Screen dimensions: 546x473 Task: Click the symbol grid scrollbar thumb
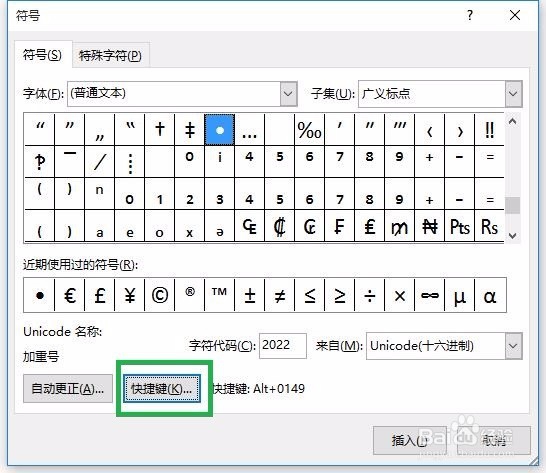(512, 205)
